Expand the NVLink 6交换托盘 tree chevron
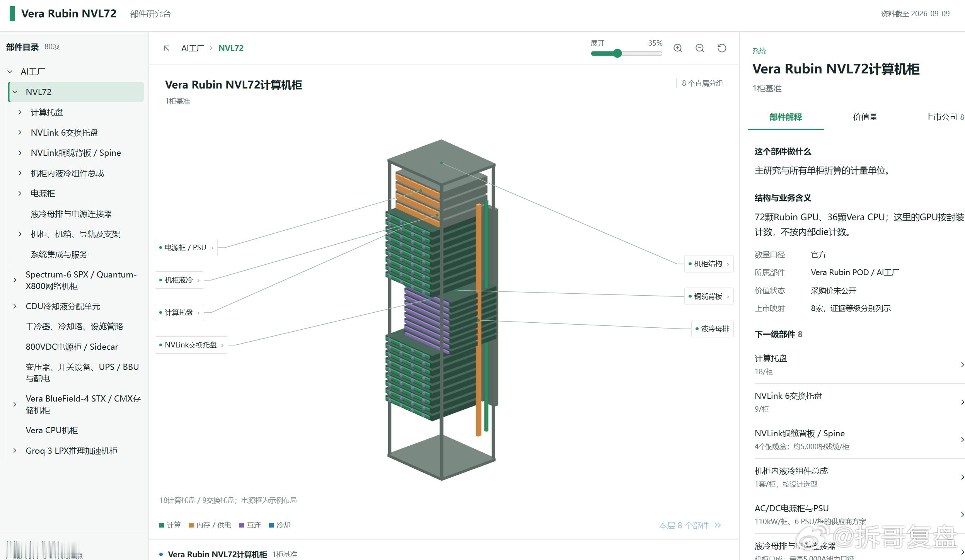 (20, 133)
